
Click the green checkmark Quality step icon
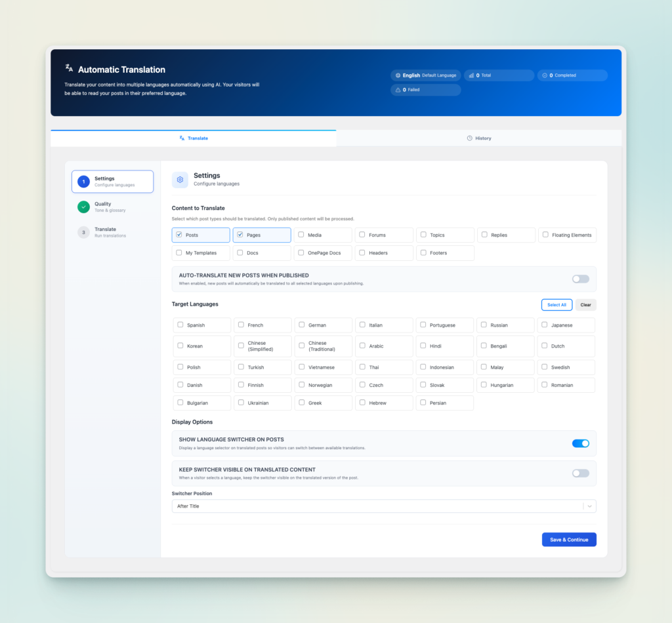coord(83,207)
